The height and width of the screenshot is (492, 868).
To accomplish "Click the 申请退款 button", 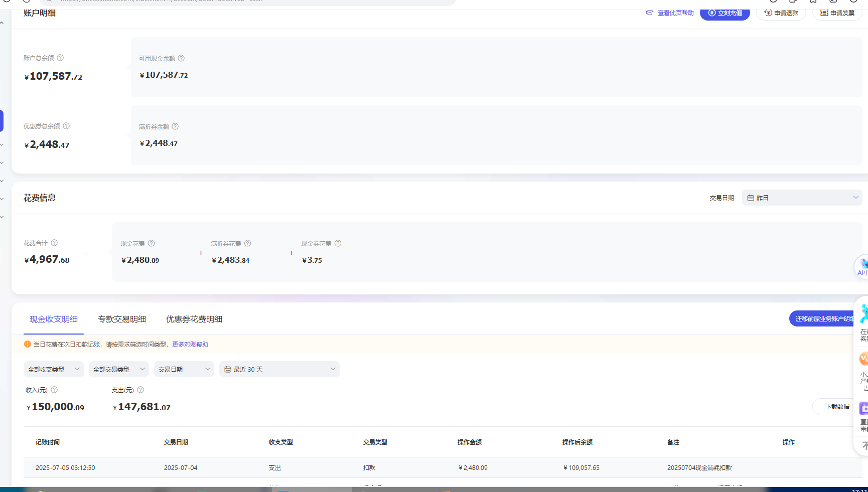I will [781, 13].
